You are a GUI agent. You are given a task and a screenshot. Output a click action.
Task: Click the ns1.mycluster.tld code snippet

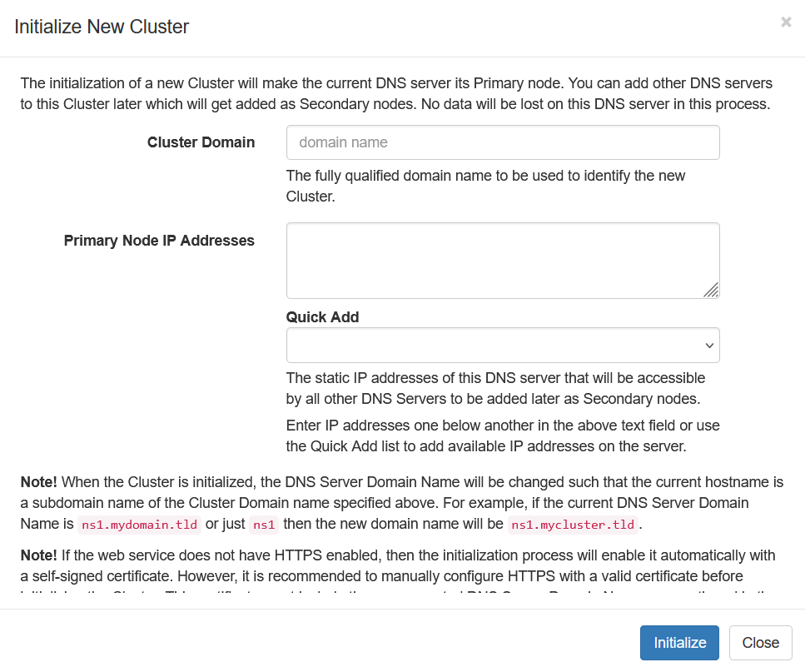(573, 525)
